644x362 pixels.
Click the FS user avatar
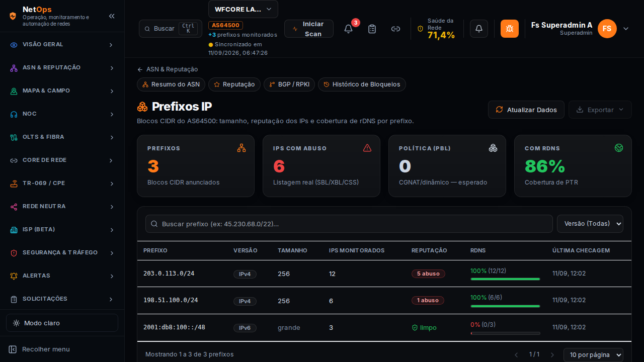pyautogui.click(x=607, y=29)
